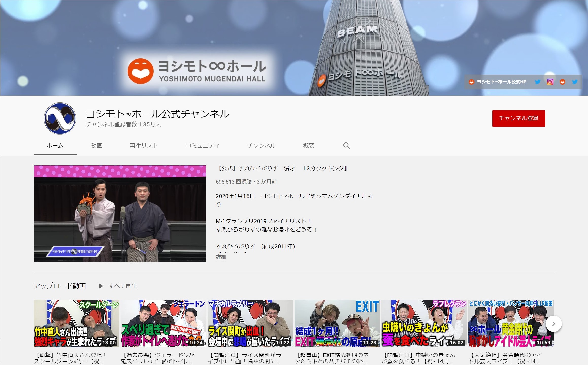Click the second Twitter bird icon on the banner

574,82
